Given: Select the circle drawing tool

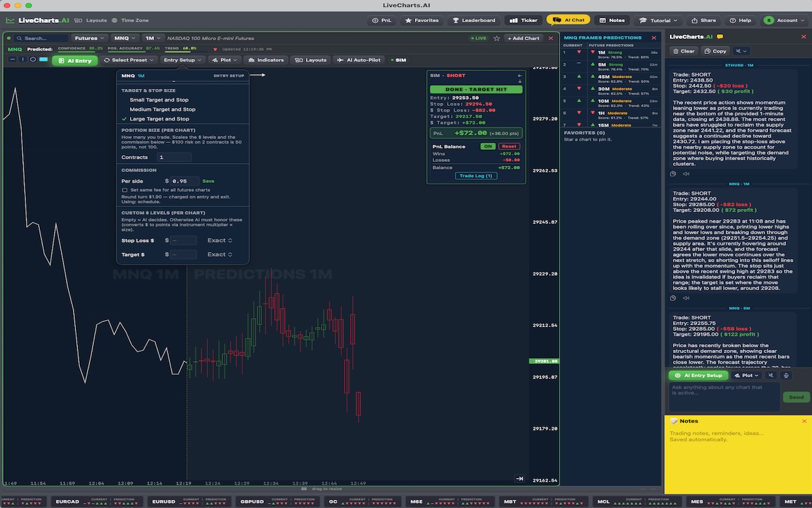Looking at the screenshot, I should tap(33, 60).
